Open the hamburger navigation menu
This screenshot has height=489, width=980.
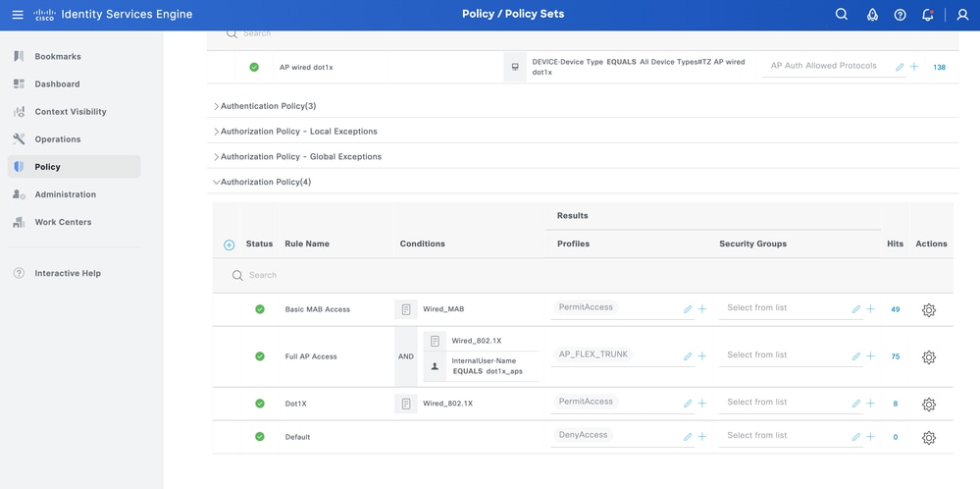tap(18, 15)
